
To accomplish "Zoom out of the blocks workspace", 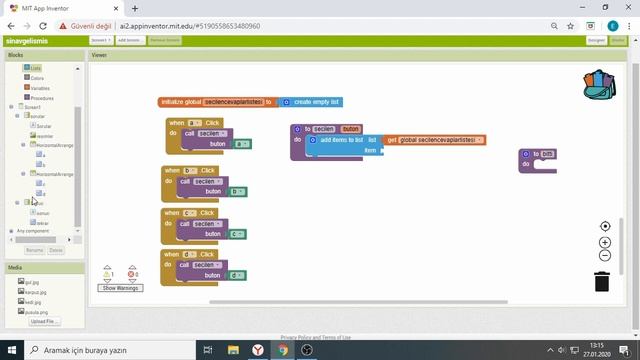I will point(605,256).
